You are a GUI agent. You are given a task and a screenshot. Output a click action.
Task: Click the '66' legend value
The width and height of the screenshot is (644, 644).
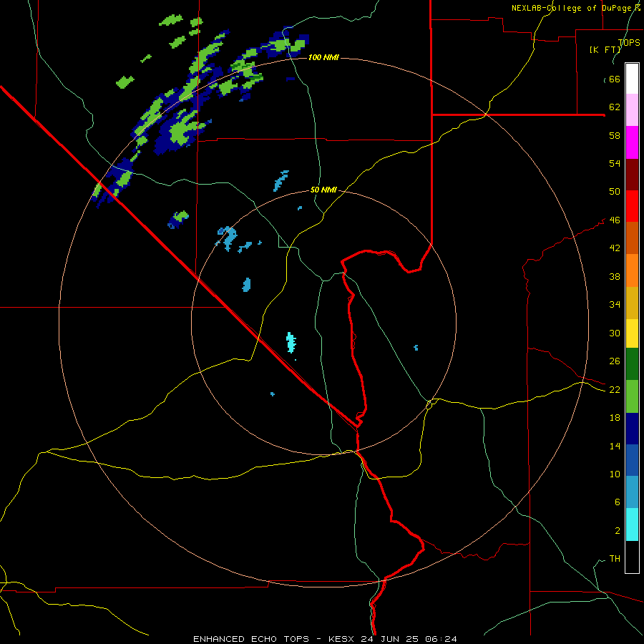click(615, 79)
